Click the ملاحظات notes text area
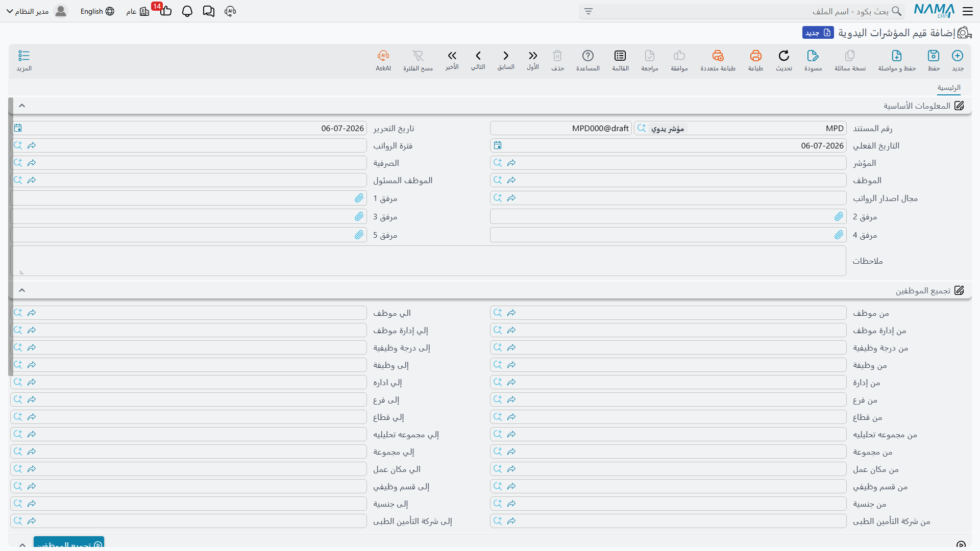980x551 pixels. 428,261
